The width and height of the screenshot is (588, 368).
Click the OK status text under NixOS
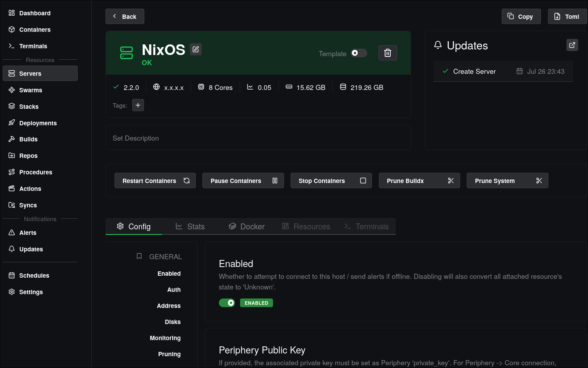click(147, 63)
